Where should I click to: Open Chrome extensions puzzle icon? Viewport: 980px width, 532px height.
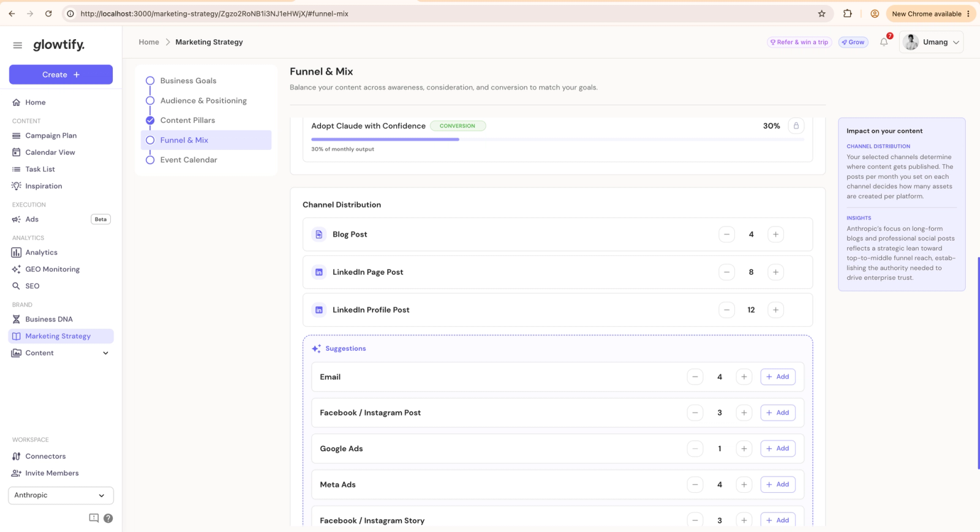[x=848, y=13]
